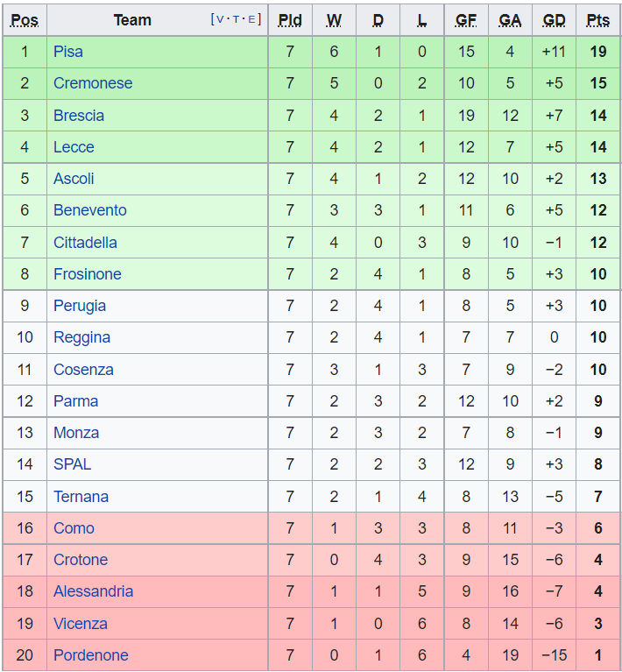Go to the Crotone link
This screenshot has height=672, width=622.
point(81,560)
